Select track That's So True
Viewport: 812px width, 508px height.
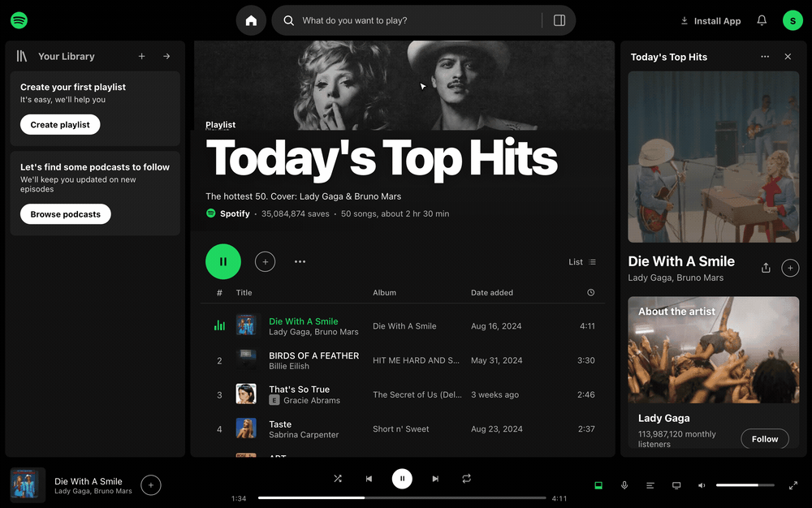click(300, 390)
